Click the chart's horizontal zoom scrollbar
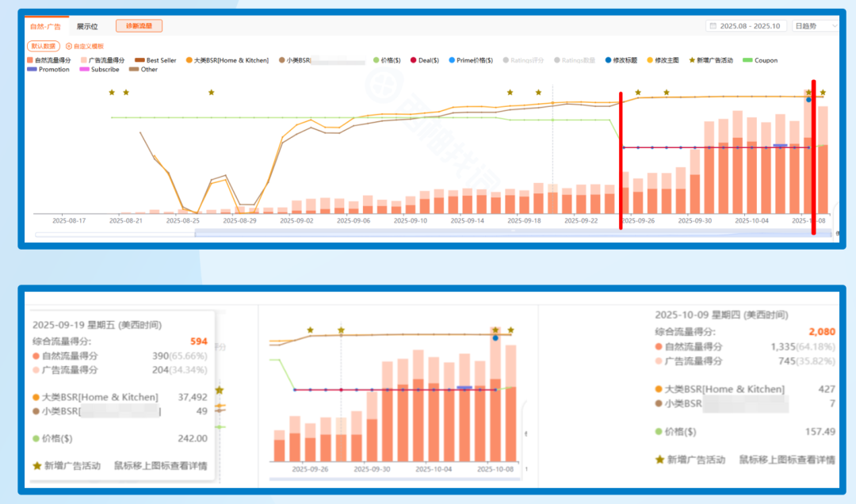 433,234
